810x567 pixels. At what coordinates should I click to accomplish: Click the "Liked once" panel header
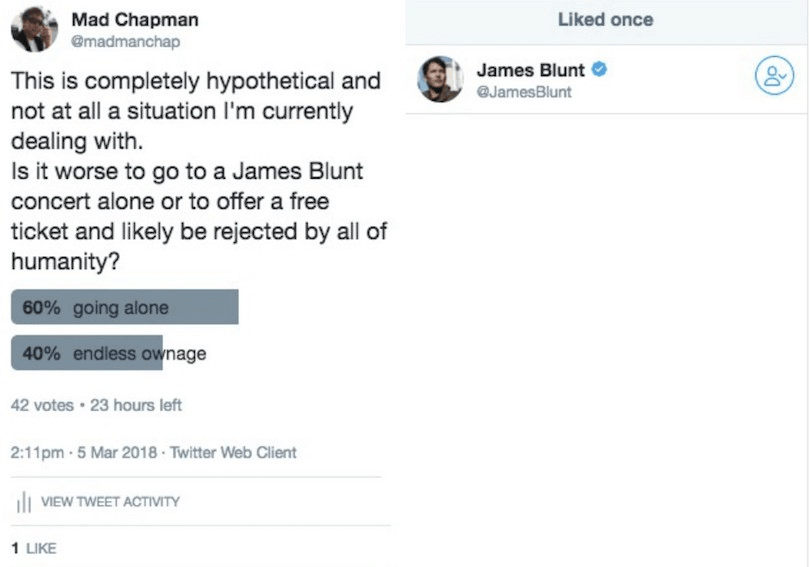pyautogui.click(x=605, y=19)
